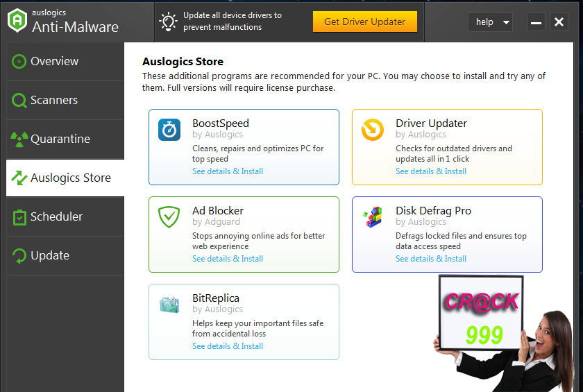Click the Update refresh icon
583x392 pixels.
click(x=19, y=255)
